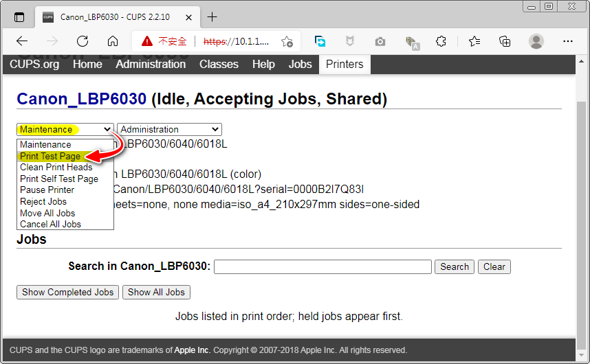The width and height of the screenshot is (590, 364).
Task: Reload the CUPS page
Action: pos(83,41)
